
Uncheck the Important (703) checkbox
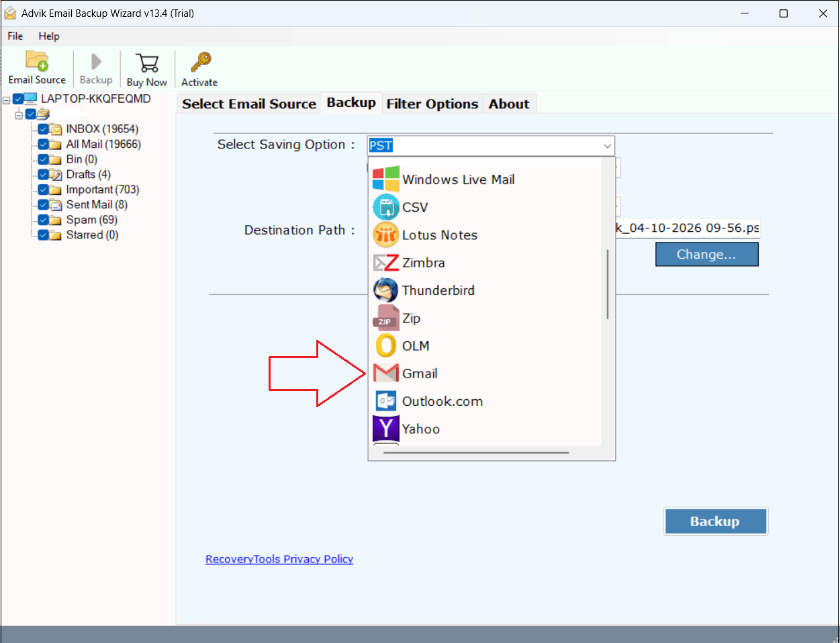click(x=43, y=189)
